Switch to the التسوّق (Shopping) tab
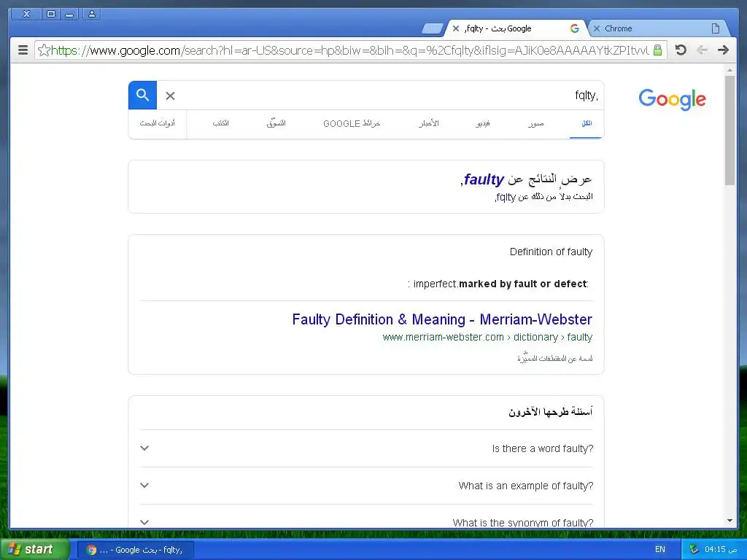 coord(276,123)
